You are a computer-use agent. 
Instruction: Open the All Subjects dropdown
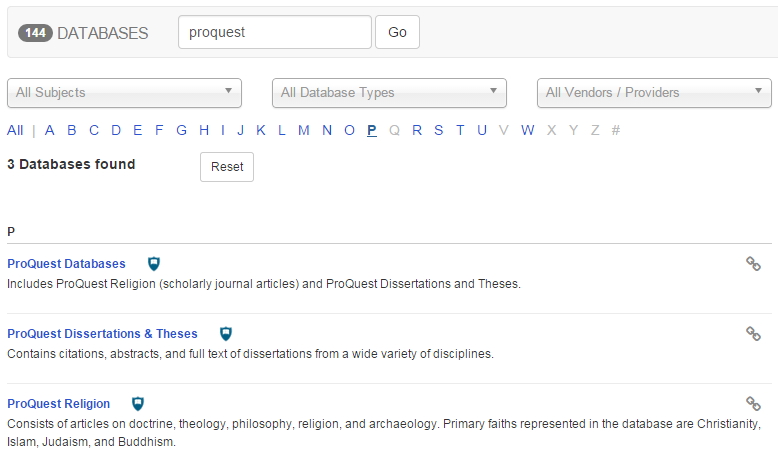[x=125, y=93]
